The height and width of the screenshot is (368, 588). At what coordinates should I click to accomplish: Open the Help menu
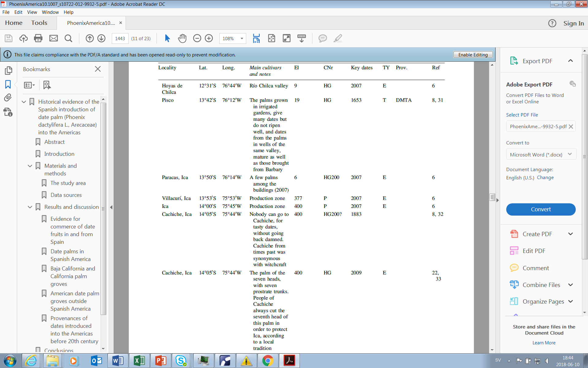pos(69,12)
